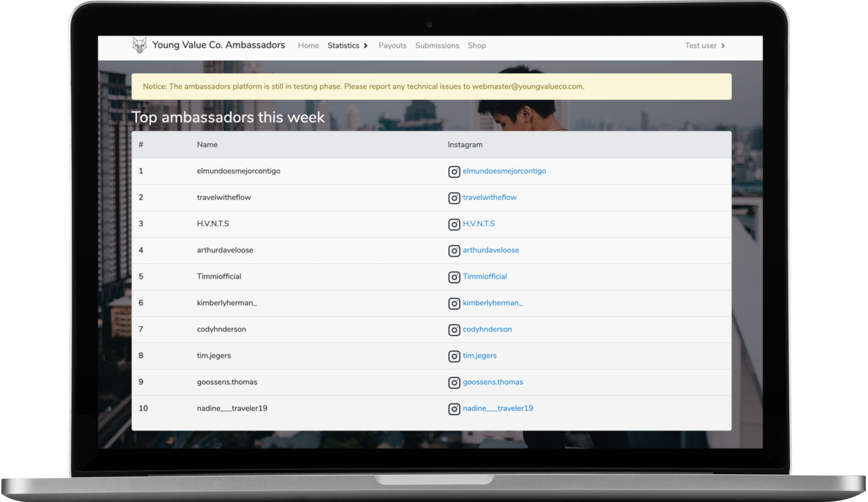Screen dimensions: 868x502
Task: Navigate to Submissions
Action: (437, 45)
